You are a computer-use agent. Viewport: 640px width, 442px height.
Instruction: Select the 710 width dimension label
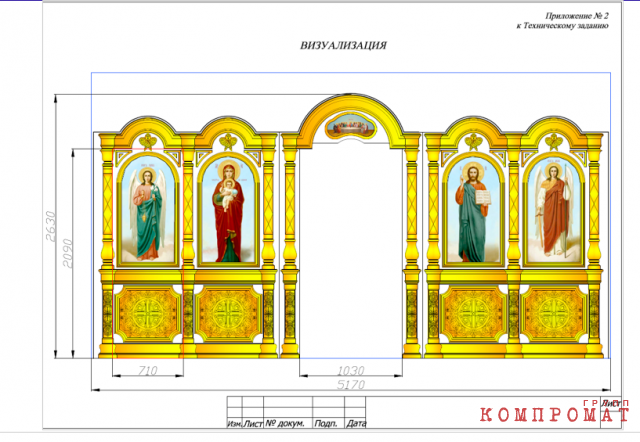(x=147, y=370)
